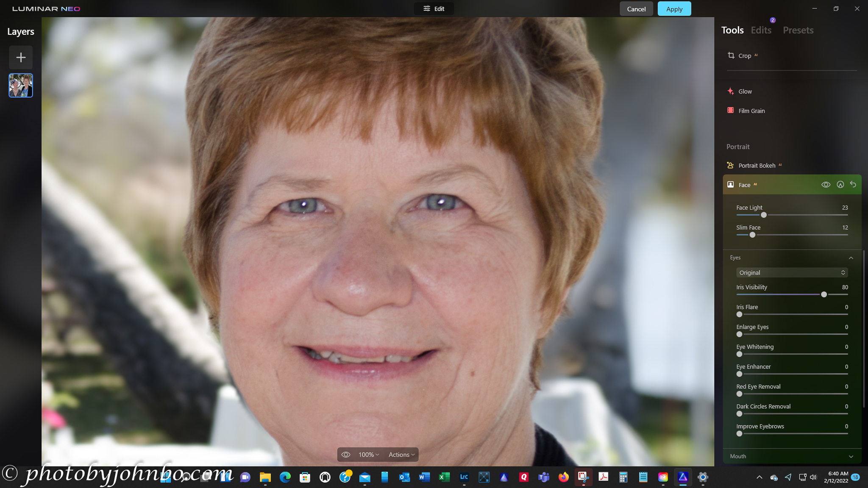868x488 pixels.
Task: Expand the Mouth section
Action: pyautogui.click(x=851, y=456)
